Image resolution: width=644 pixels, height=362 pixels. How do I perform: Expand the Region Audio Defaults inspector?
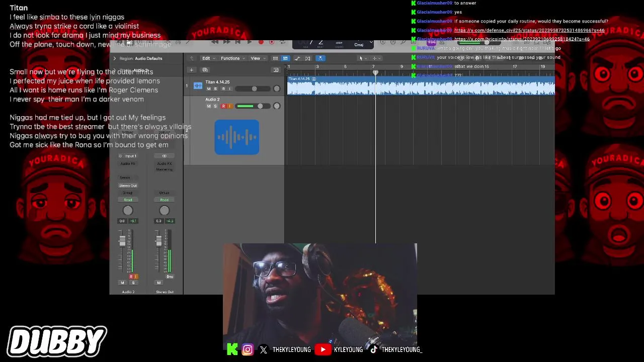pos(114,58)
